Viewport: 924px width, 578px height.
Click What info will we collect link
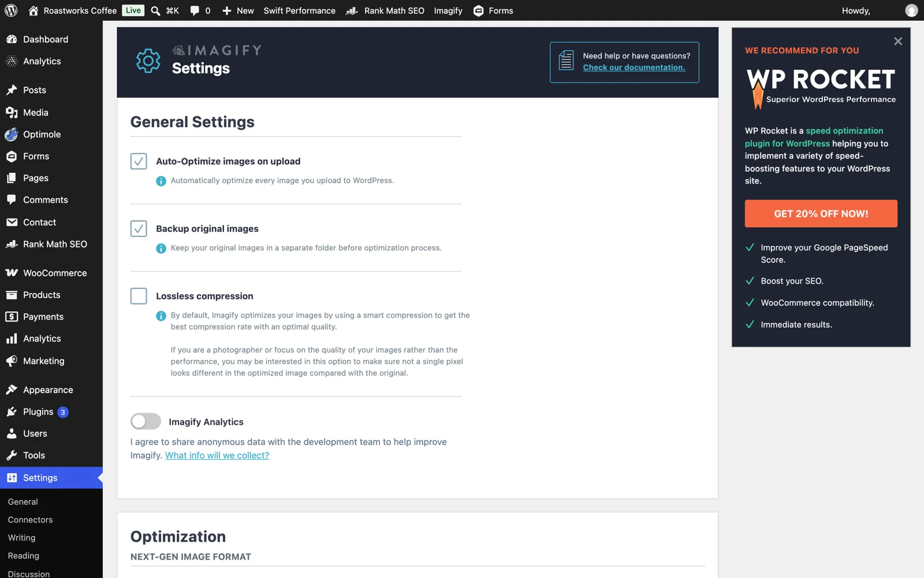(x=217, y=455)
